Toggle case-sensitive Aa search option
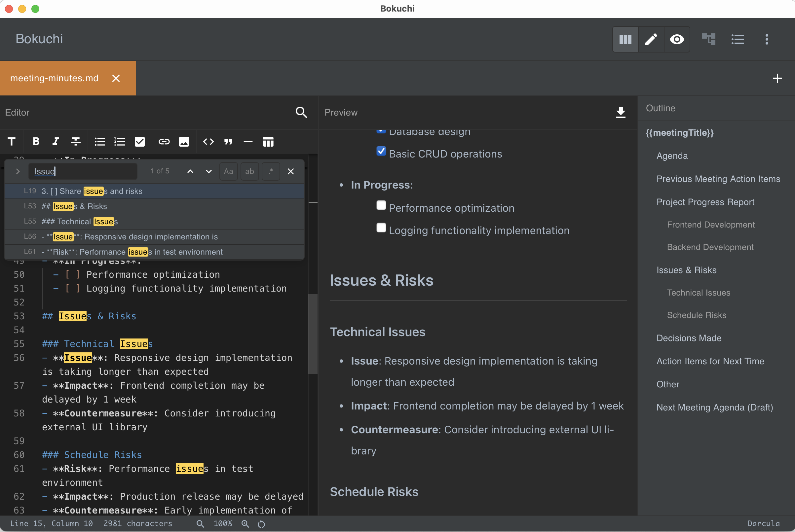This screenshot has height=532, width=795. tap(228, 171)
